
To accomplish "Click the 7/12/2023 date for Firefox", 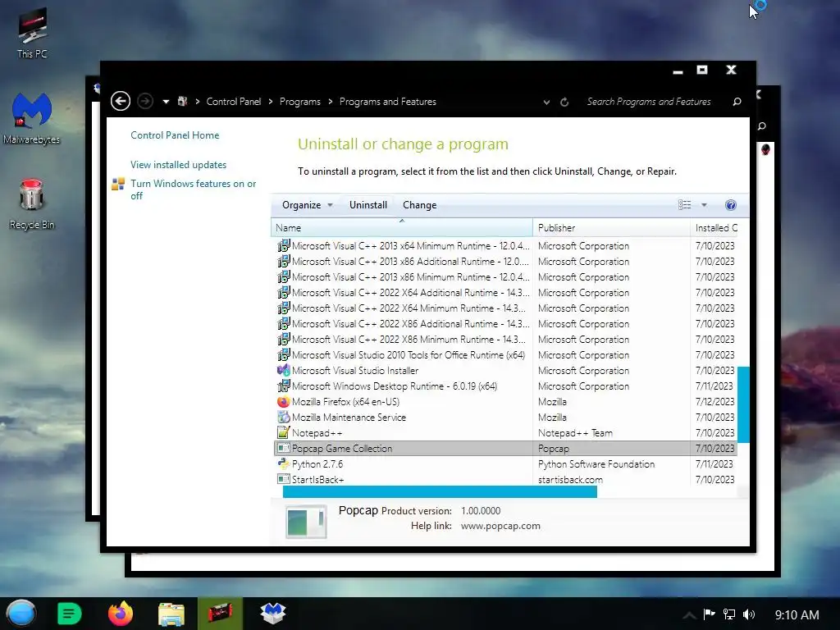I will [714, 402].
